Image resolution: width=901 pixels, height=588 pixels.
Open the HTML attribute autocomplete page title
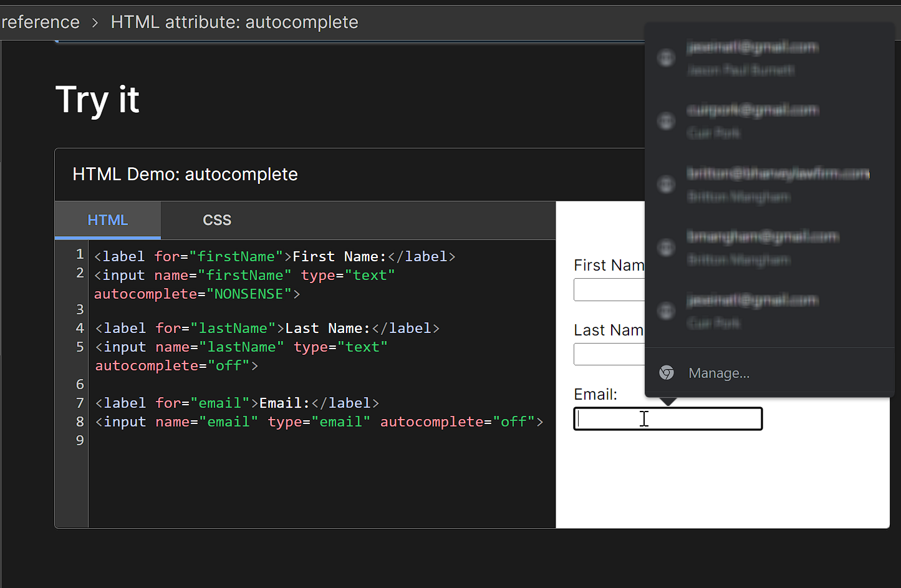click(234, 22)
